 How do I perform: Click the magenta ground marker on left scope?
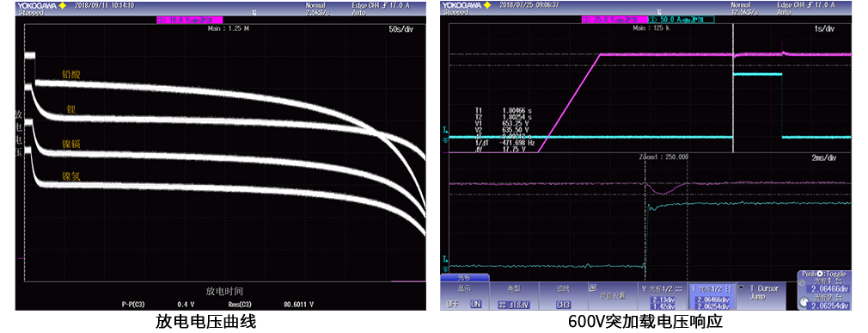[21, 257]
